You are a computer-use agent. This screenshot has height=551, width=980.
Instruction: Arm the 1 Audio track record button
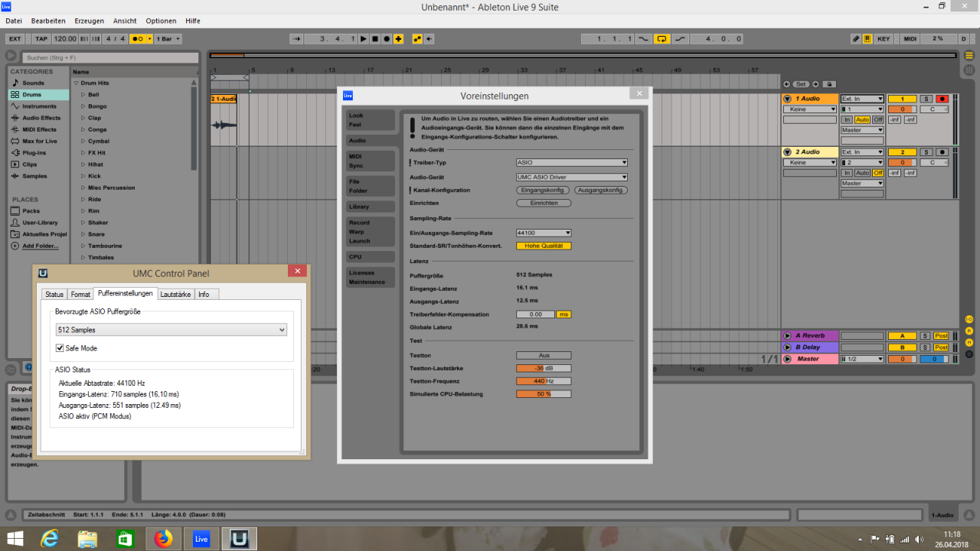(x=942, y=99)
